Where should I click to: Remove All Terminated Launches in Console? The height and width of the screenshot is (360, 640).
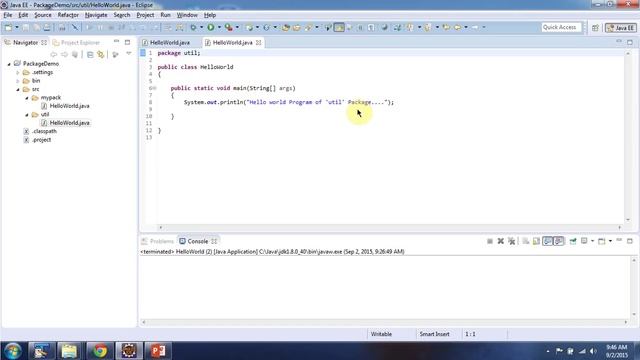pos(512,241)
